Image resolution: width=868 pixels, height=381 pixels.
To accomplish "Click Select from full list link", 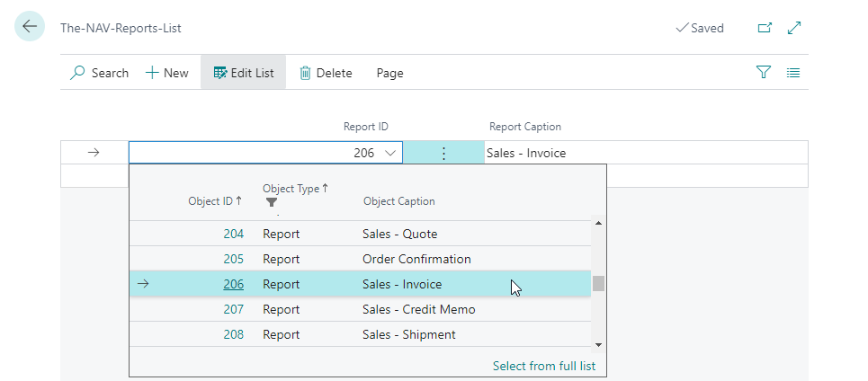I will tap(543, 366).
